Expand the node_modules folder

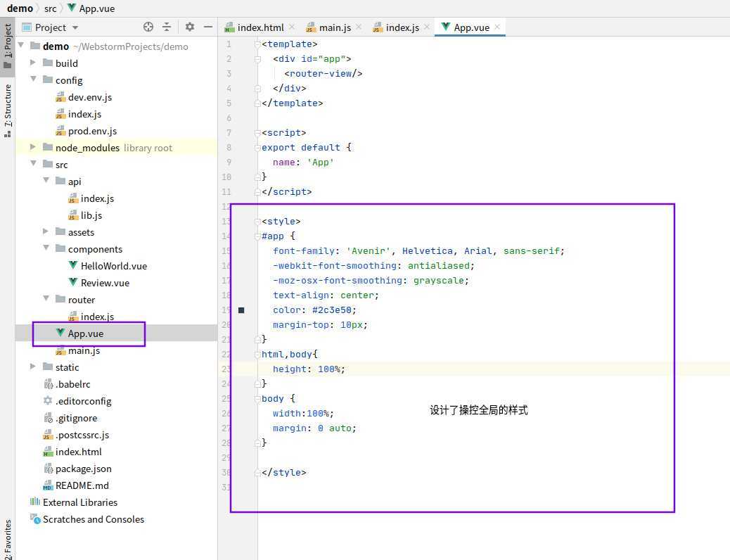pyautogui.click(x=33, y=147)
